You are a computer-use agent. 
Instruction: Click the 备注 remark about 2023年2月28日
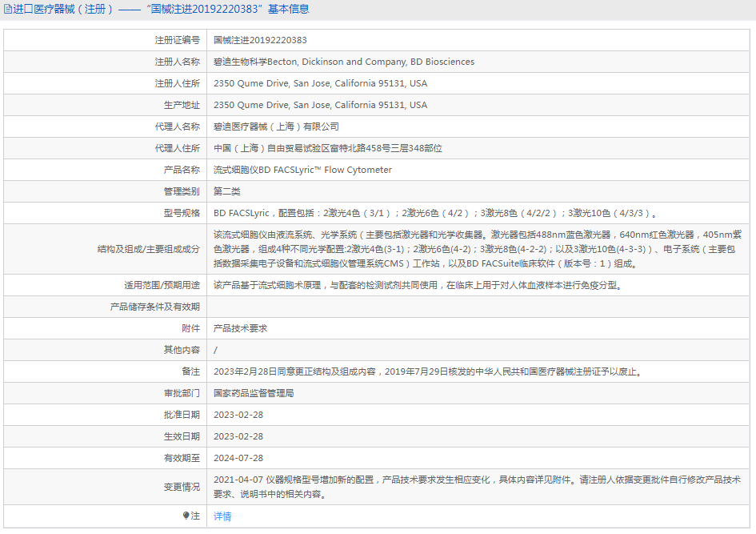click(x=429, y=371)
